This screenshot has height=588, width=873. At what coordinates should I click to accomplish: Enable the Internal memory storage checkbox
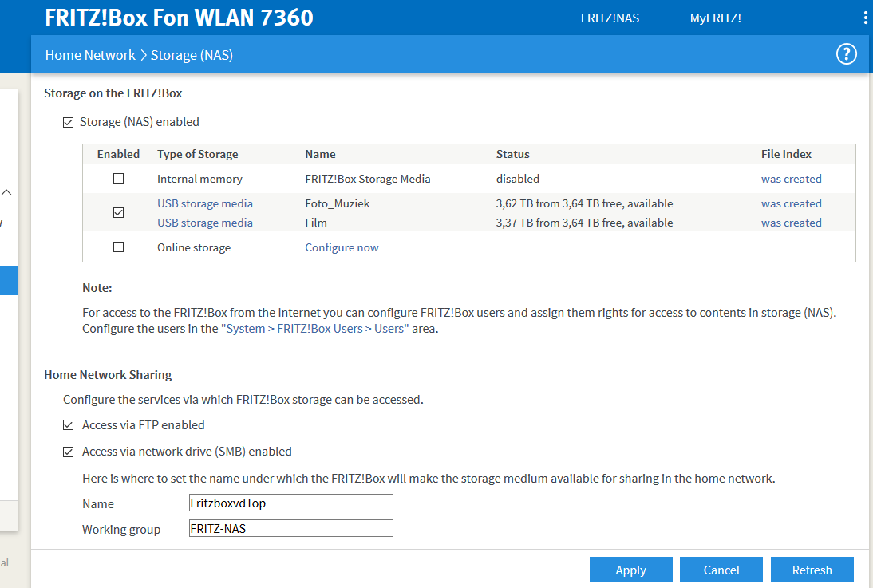[x=118, y=179]
